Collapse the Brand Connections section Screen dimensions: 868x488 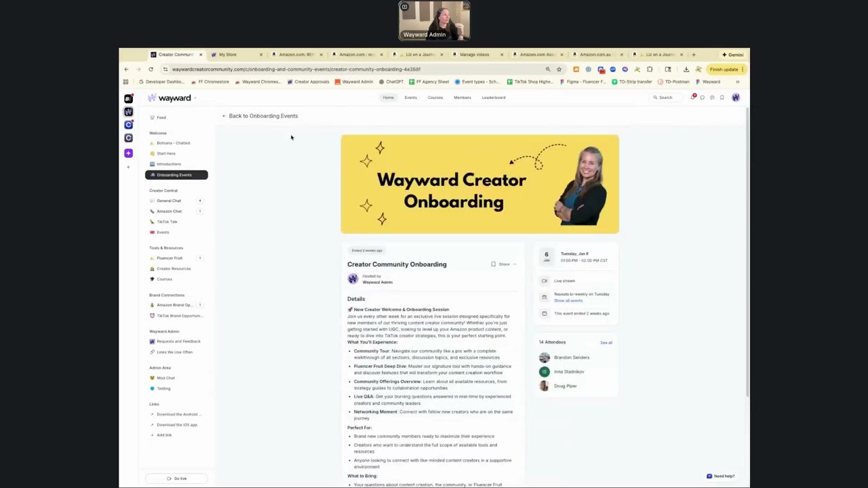(167, 296)
